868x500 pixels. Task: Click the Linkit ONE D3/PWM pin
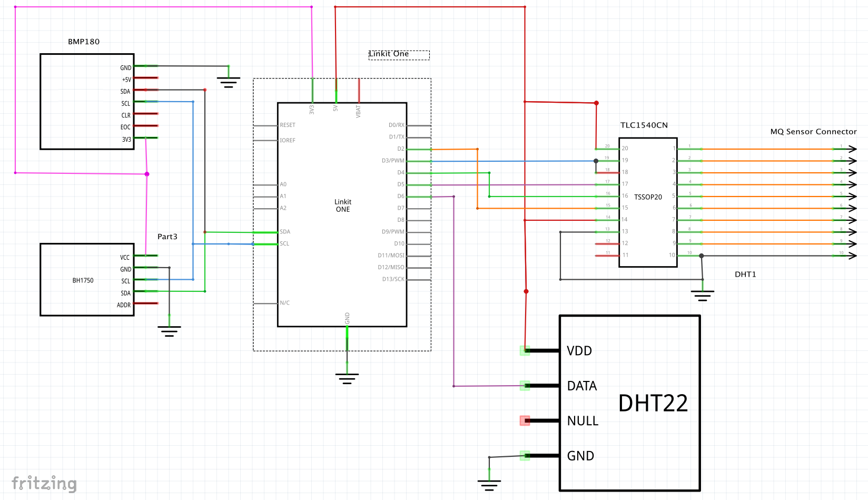point(419,161)
